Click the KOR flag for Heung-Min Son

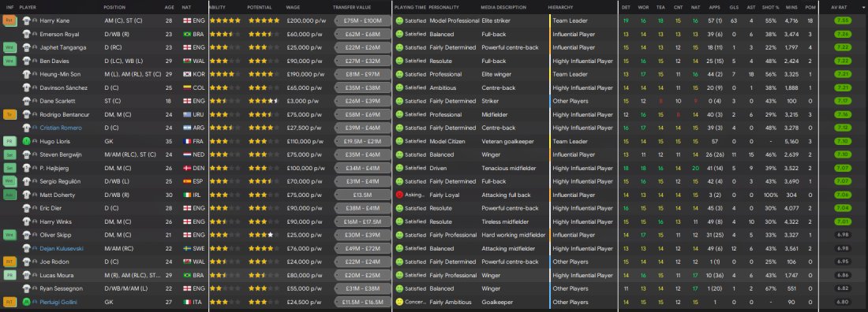pos(186,74)
